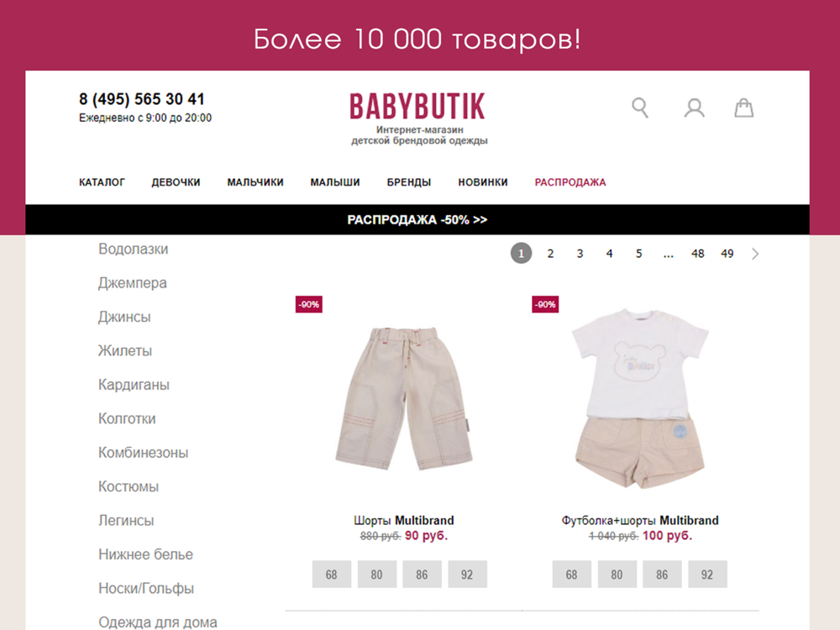
Task: Go to next page arrow in pagination
Action: [x=755, y=254]
